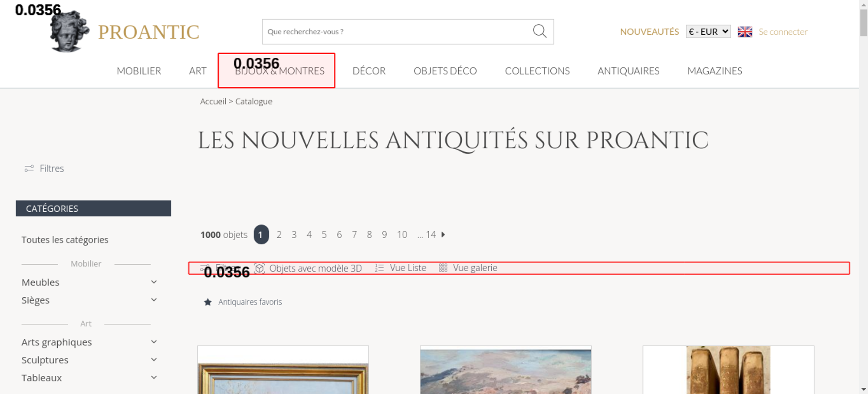
Task: Expand the Sièges category
Action: click(x=154, y=300)
